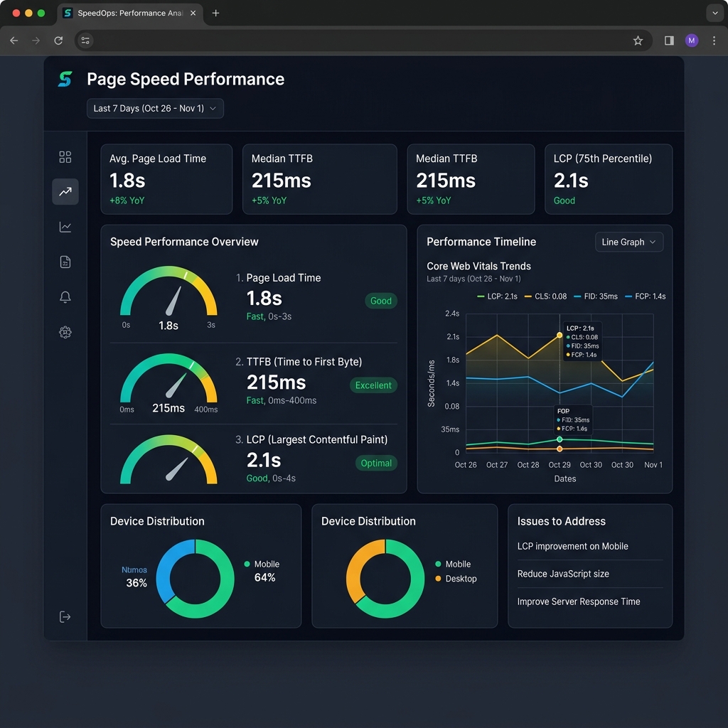Click Improve Server Response Time issue
Image resolution: width=728 pixels, height=728 pixels.
pos(579,601)
